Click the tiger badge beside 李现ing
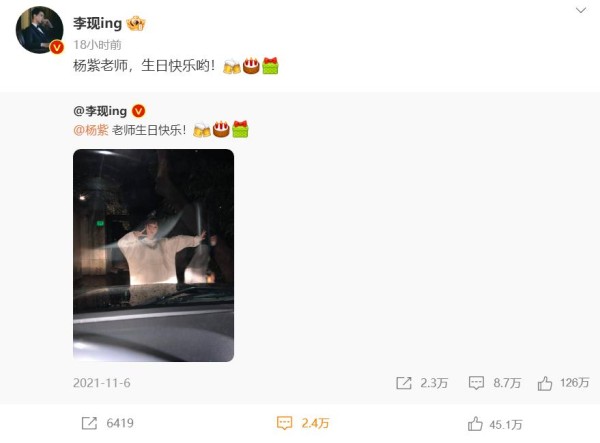Viewport: 600px width, 443px height. (x=136, y=24)
